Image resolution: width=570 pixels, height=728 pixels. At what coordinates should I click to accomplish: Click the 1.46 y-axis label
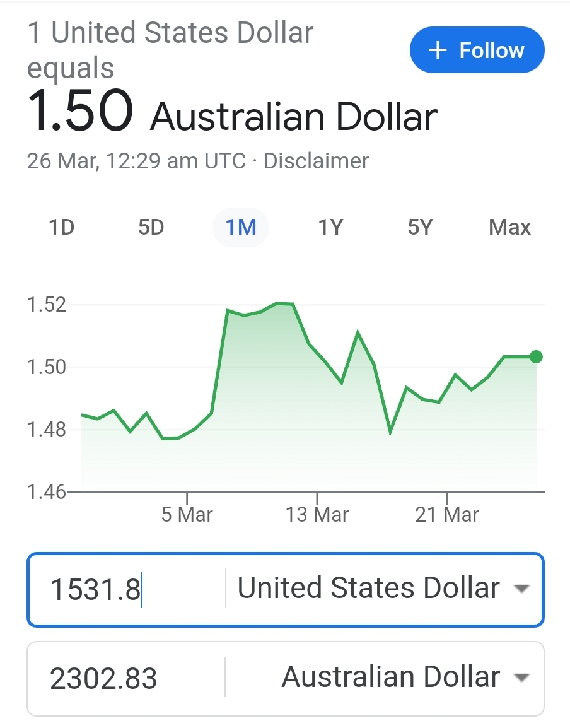tap(47, 491)
